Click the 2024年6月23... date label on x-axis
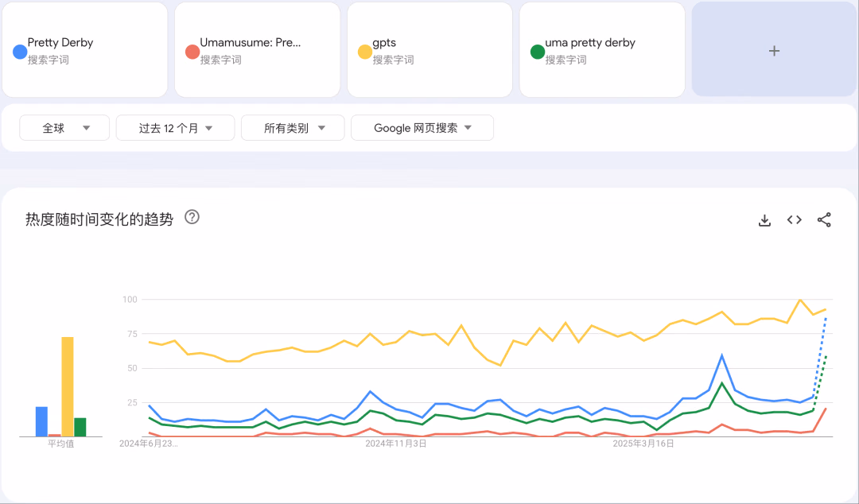 click(149, 444)
